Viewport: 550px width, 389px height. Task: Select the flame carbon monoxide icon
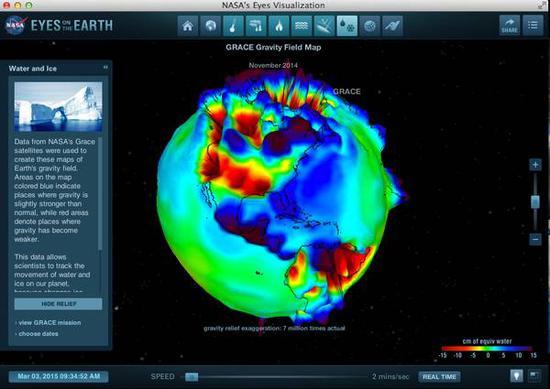[x=279, y=26]
